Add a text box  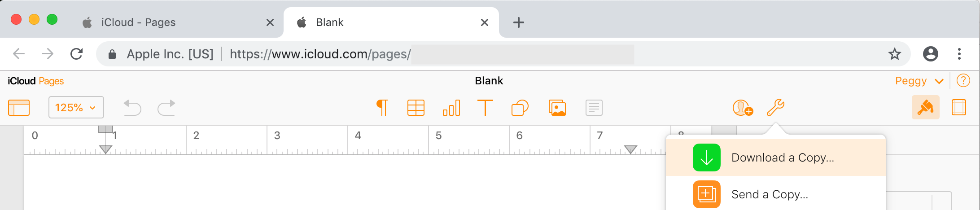point(485,108)
